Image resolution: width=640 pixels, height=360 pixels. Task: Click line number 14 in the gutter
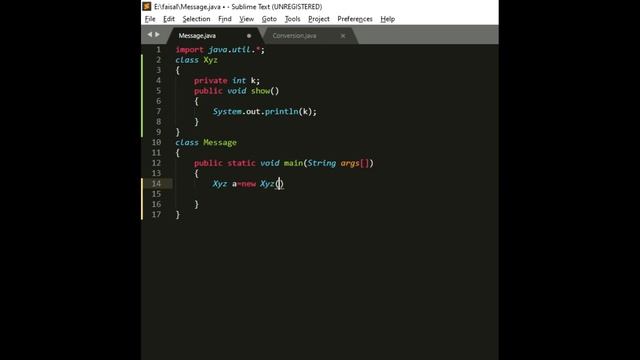[x=156, y=183]
